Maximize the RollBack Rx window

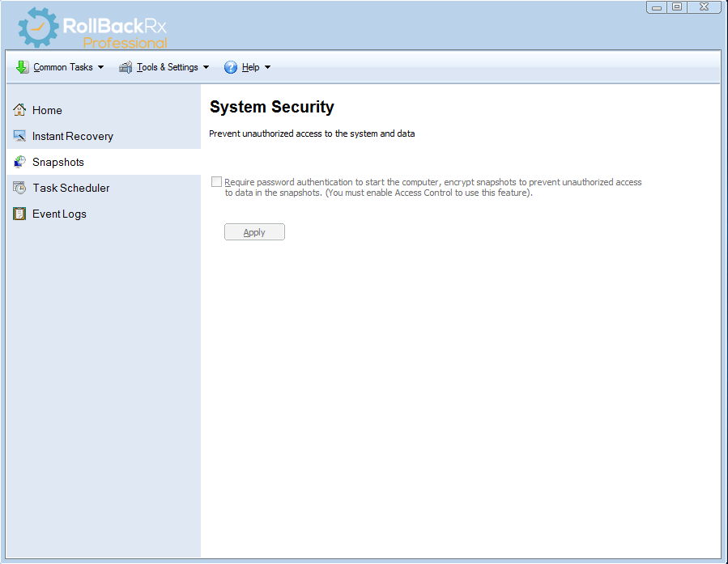(677, 7)
